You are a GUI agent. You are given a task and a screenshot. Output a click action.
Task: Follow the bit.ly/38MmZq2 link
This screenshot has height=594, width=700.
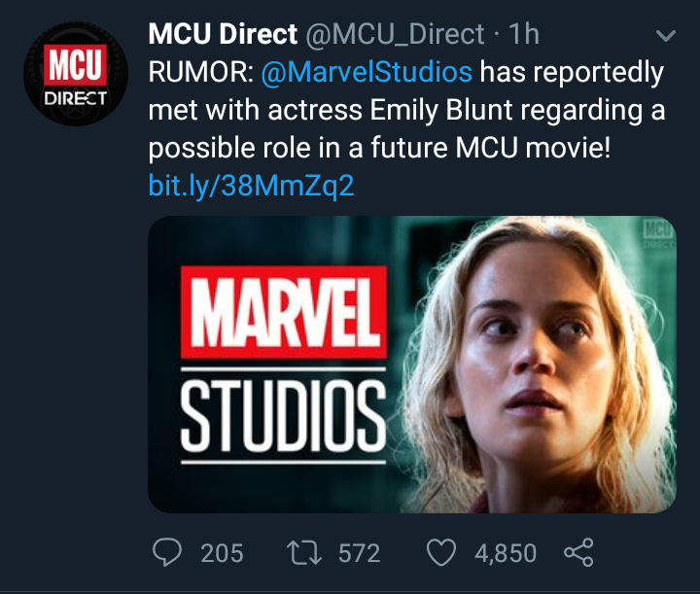251,184
